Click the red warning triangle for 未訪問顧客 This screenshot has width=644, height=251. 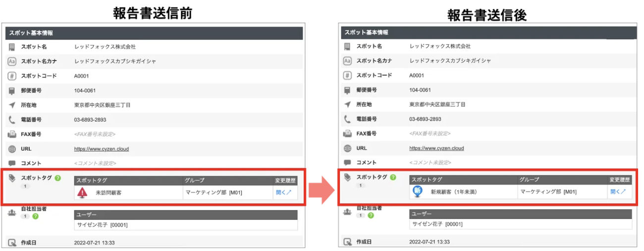click(82, 192)
